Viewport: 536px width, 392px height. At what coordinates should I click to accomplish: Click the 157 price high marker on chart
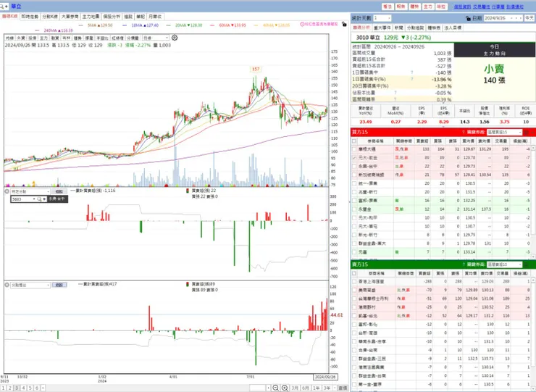pos(256,69)
